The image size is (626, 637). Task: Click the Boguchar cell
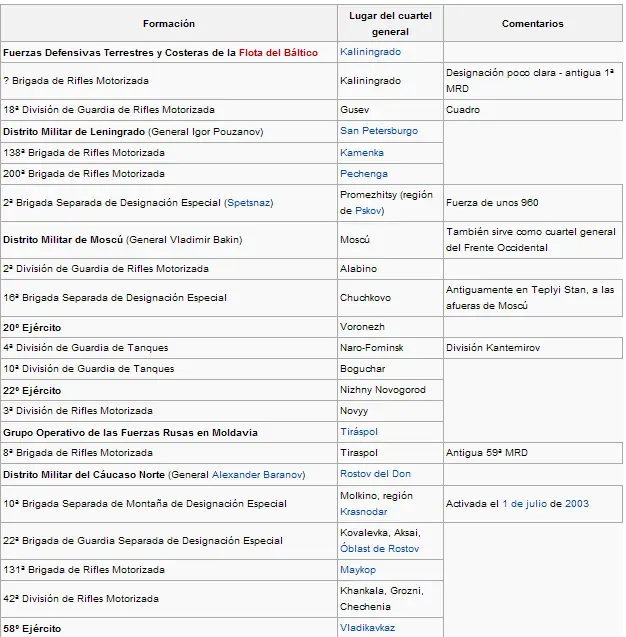tap(390, 369)
